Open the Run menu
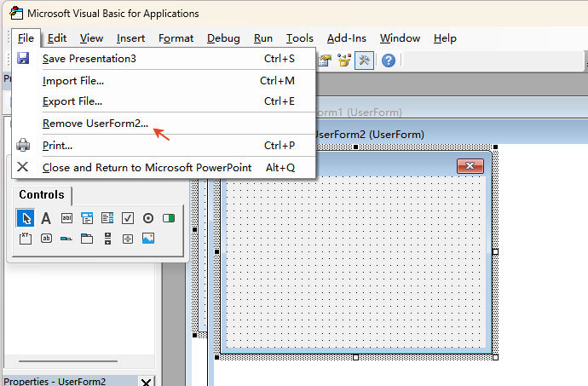This screenshot has height=386, width=588. click(263, 38)
